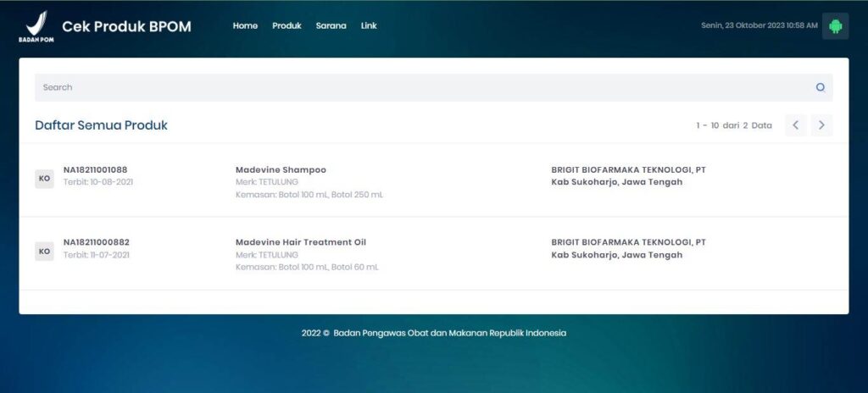Click Kab Sukoharjo location in Hair Oil row
The width and height of the screenshot is (868, 393).
click(x=617, y=255)
